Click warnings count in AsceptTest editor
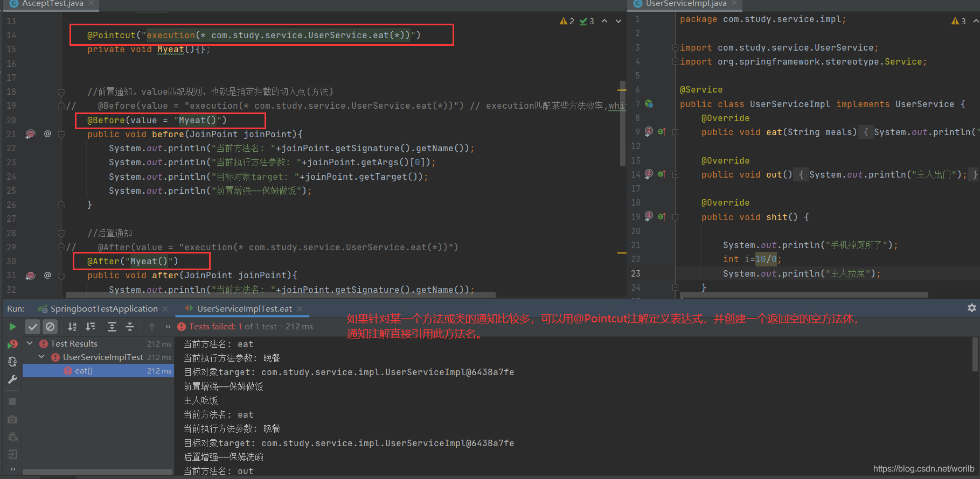Screen dimensions: 980x479 [567, 21]
